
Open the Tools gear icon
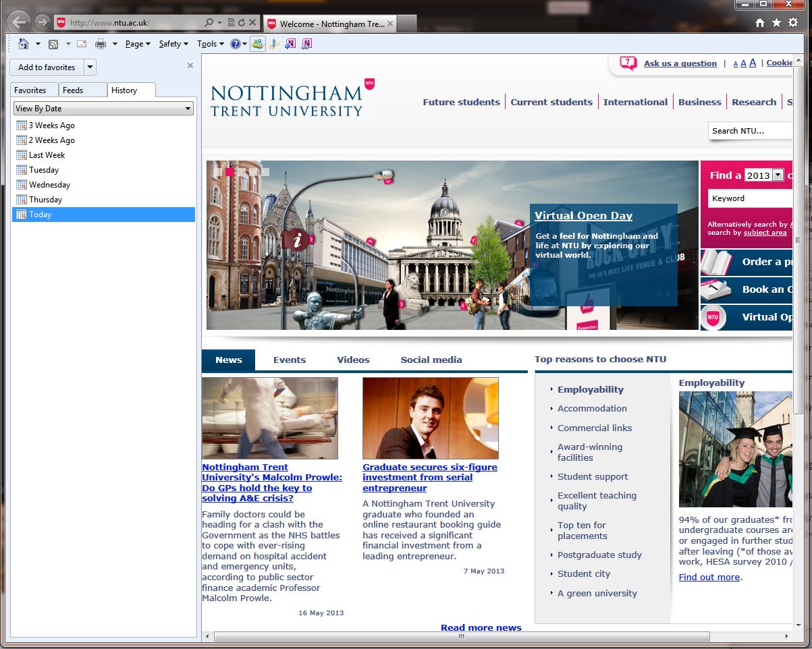793,23
